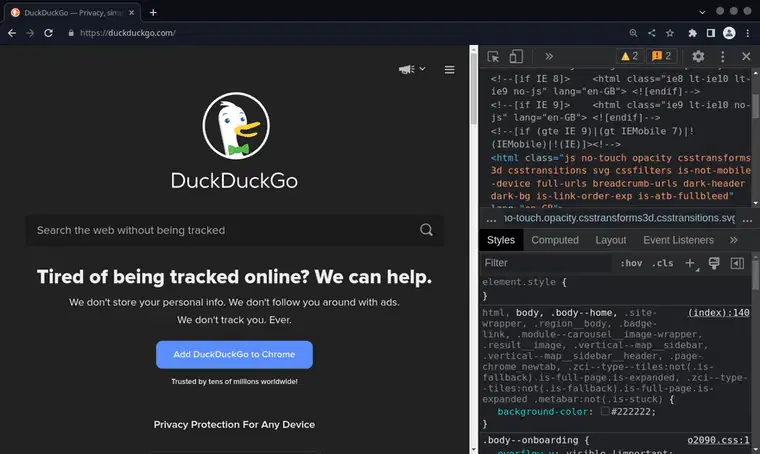
Task: Open Chrome's three-dot menu
Action: [747, 33]
